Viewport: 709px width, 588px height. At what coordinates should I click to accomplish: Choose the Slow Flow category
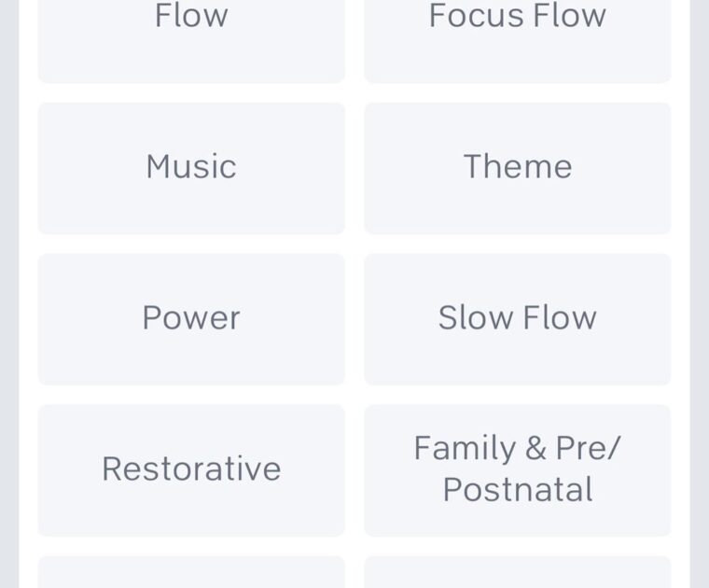tap(517, 318)
